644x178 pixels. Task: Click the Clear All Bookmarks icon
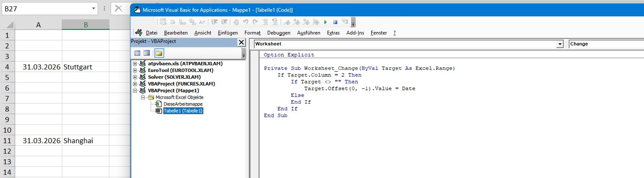pyautogui.click(x=315, y=22)
